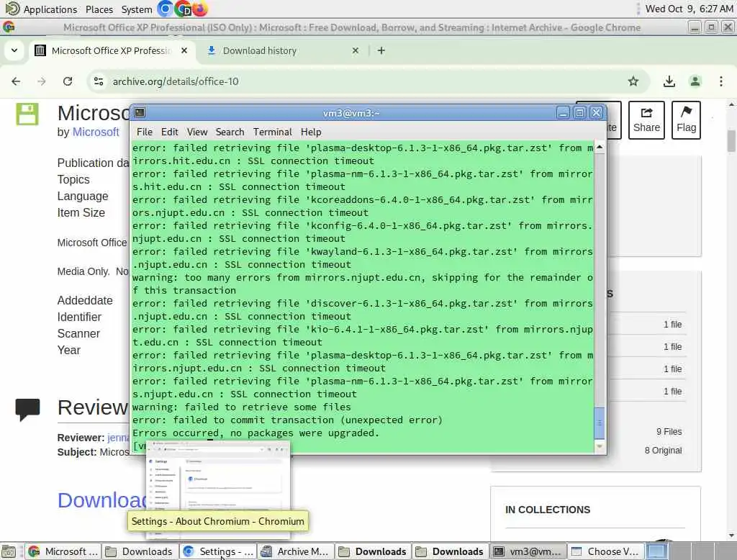Switch to Archive Manager window in taskbar
Image resolution: width=737 pixels, height=560 pixels.
tap(295, 551)
